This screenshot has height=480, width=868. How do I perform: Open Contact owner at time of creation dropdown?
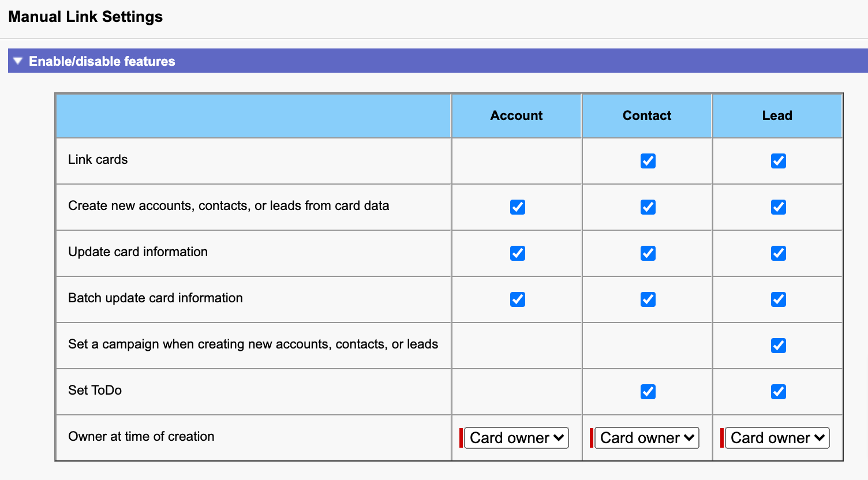click(x=647, y=438)
